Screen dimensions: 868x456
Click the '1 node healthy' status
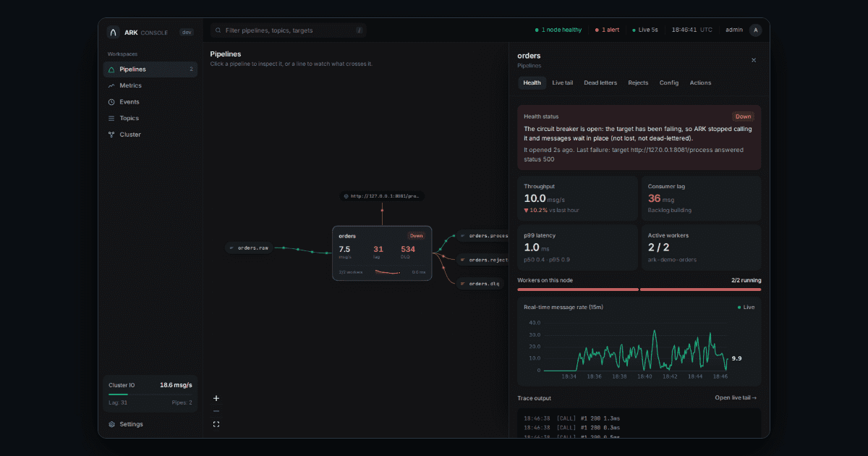[x=558, y=30]
